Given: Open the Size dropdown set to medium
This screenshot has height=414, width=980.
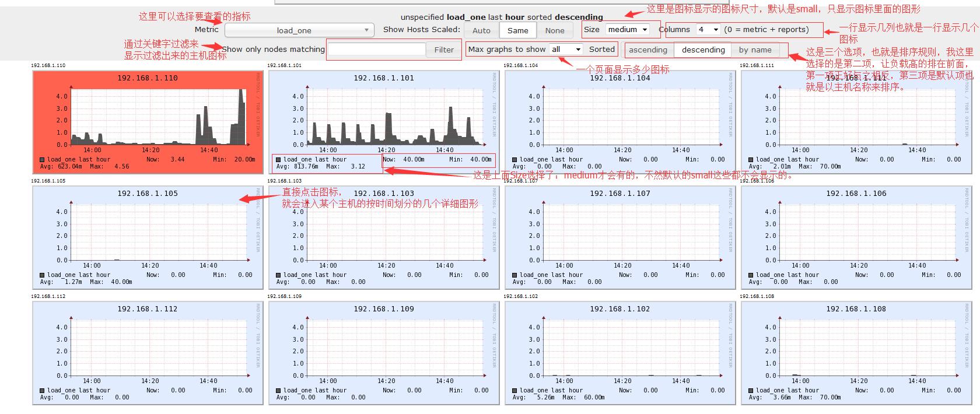Looking at the screenshot, I should coord(628,30).
